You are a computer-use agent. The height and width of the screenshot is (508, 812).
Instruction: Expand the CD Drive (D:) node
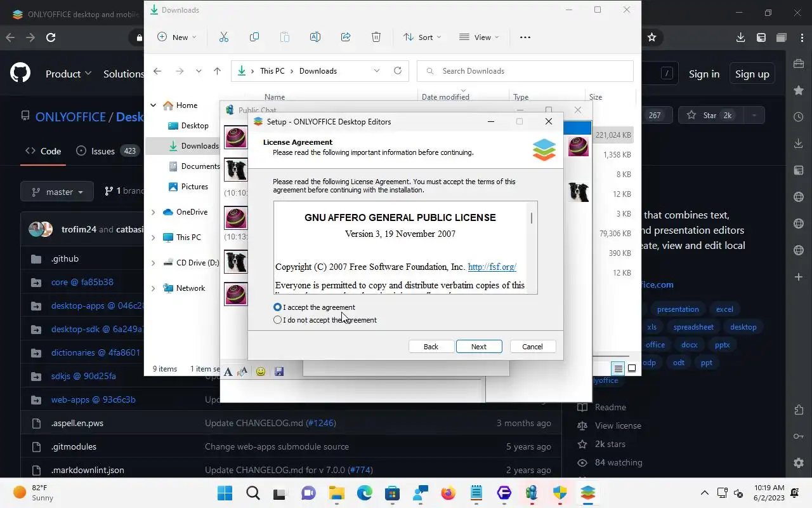(153, 263)
